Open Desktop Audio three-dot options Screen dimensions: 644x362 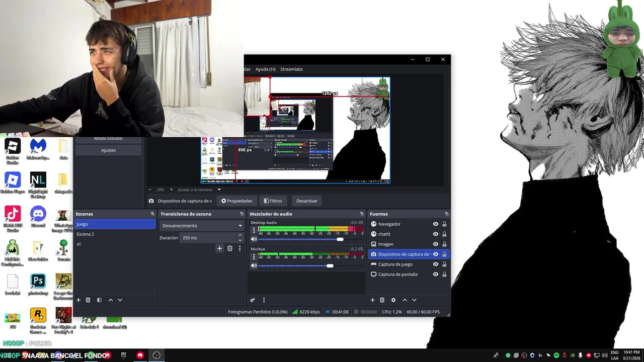[254, 230]
